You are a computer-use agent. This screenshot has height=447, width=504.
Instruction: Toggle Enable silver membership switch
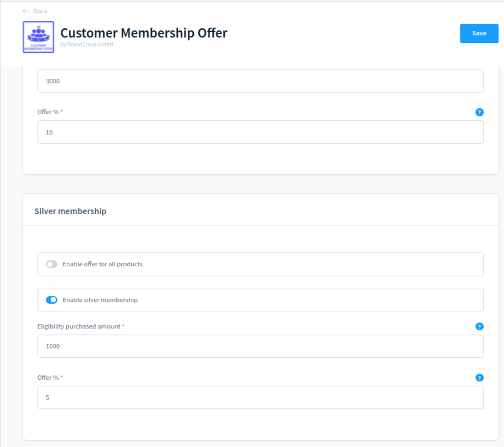click(51, 300)
